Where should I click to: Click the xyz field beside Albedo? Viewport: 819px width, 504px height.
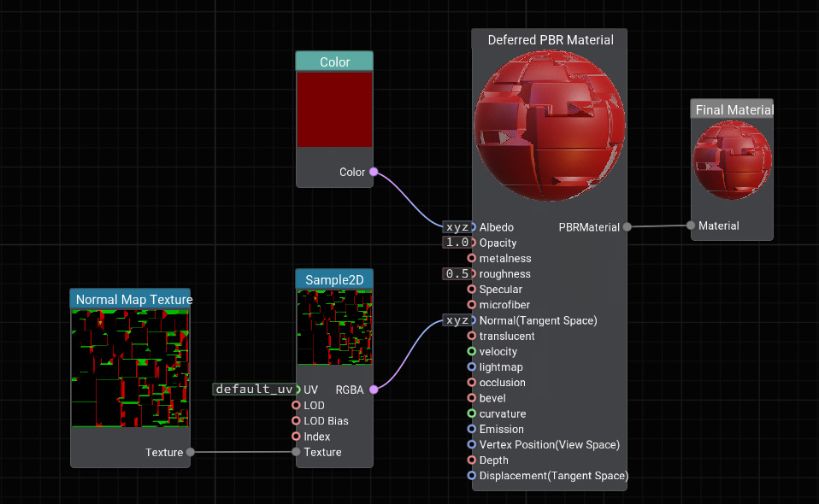tap(456, 227)
